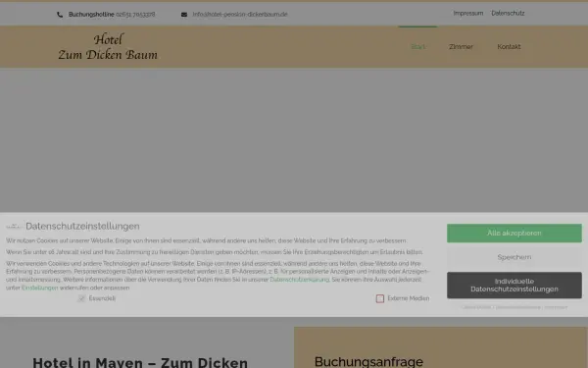Open the Impressum link in top bar
Image resolution: width=588 pixels, height=368 pixels.
tap(468, 13)
